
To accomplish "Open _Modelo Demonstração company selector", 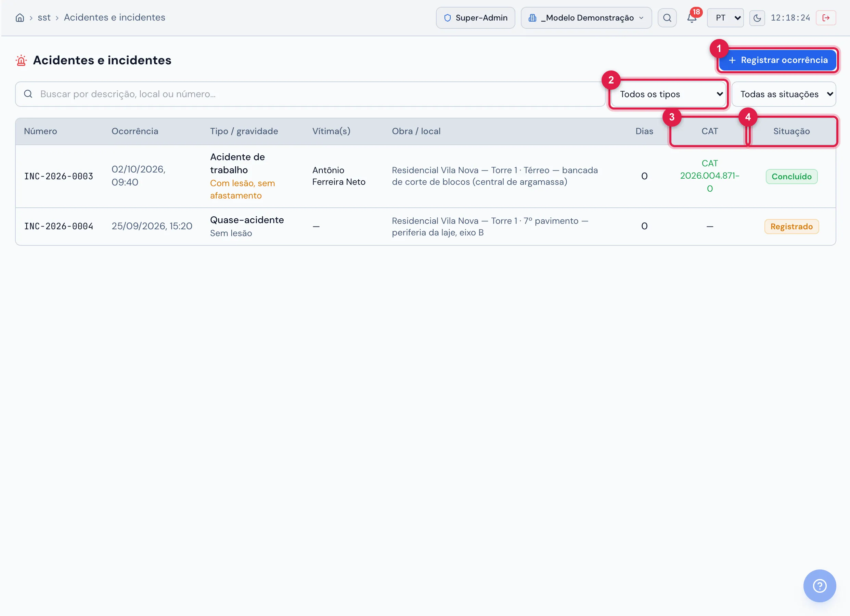I will point(586,17).
